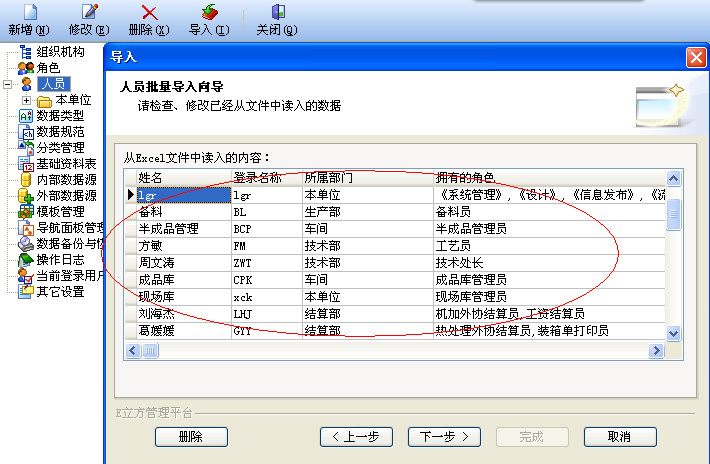The height and width of the screenshot is (464, 710).
Task: Open the 基础资料表 icon
Action: point(26,164)
